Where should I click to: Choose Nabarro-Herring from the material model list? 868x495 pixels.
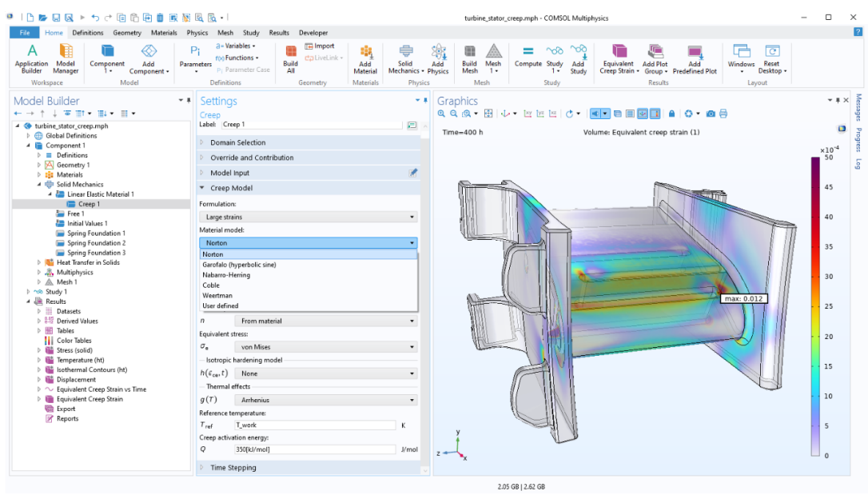(309, 274)
